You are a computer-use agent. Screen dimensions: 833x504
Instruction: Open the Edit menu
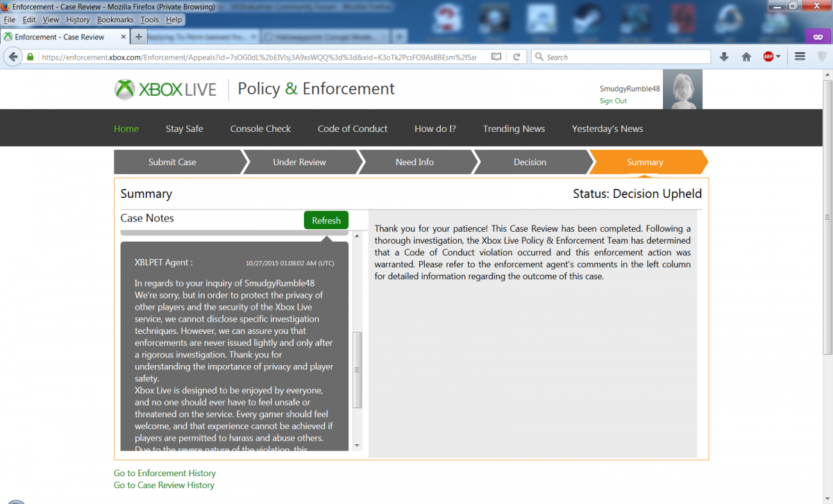(29, 20)
